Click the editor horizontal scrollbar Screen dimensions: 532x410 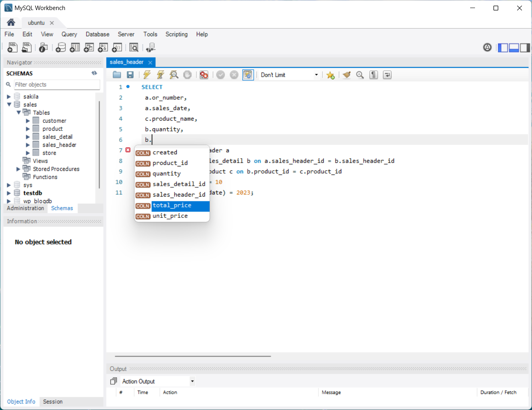[x=193, y=356]
